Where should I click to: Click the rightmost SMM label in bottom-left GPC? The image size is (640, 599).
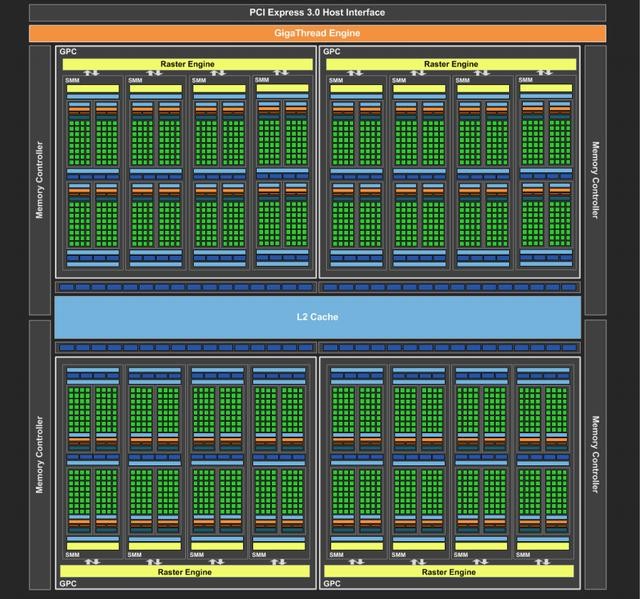259,555
